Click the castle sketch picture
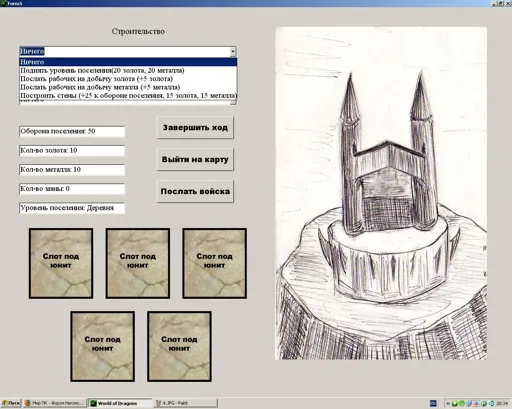The width and height of the screenshot is (512, 409). (381, 193)
